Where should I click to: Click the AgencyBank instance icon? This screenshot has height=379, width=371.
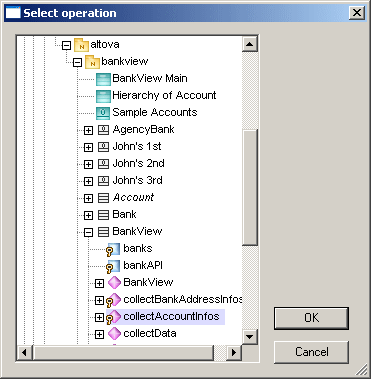(103, 130)
